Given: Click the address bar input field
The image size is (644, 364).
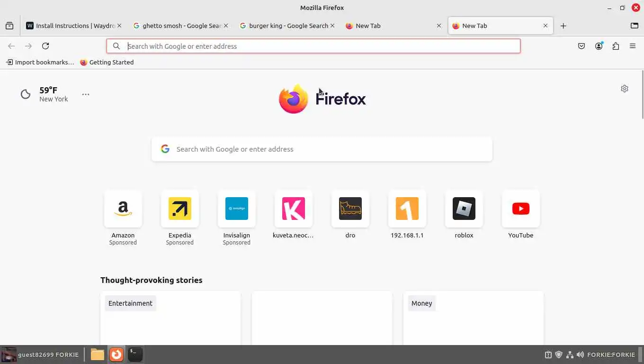Looking at the screenshot, I should pos(313,46).
